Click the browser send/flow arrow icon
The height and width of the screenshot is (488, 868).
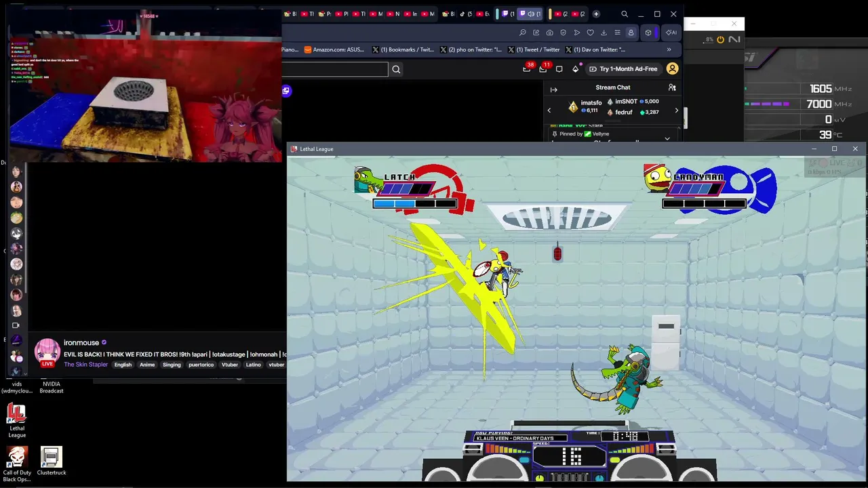point(576,33)
